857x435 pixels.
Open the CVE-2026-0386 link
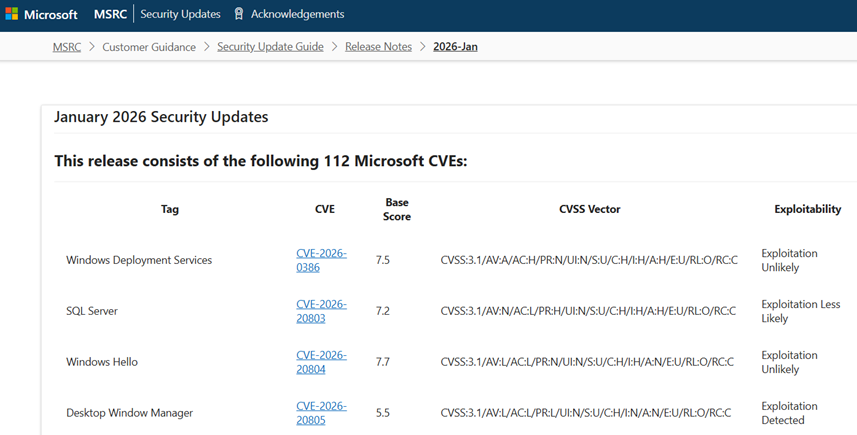pyautogui.click(x=321, y=260)
